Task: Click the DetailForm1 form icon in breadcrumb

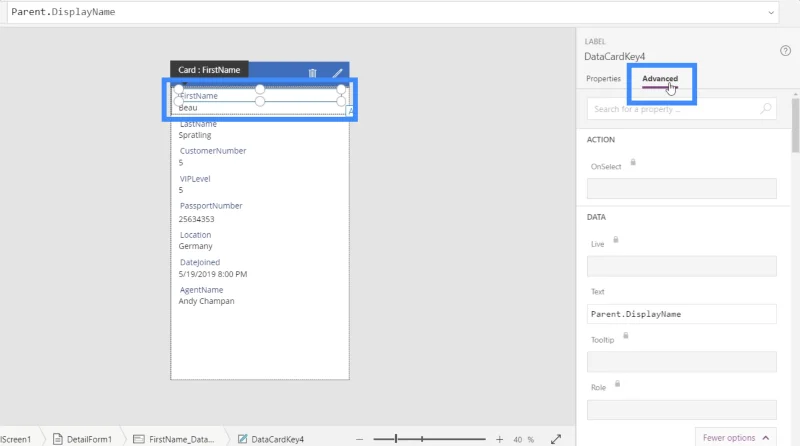Action: click(58, 439)
